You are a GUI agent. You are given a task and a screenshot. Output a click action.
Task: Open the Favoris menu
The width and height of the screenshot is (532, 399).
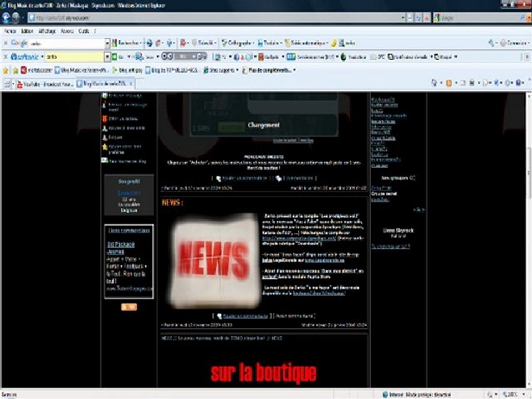(x=67, y=31)
